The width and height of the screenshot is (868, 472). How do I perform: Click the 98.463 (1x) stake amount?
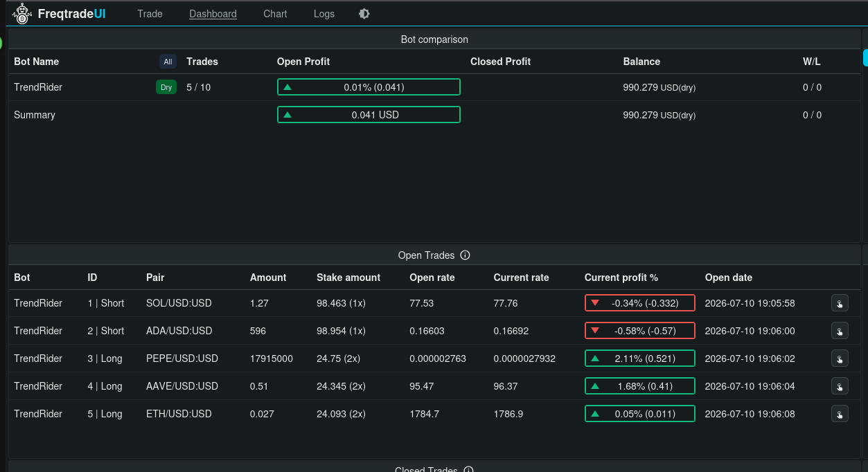(341, 303)
